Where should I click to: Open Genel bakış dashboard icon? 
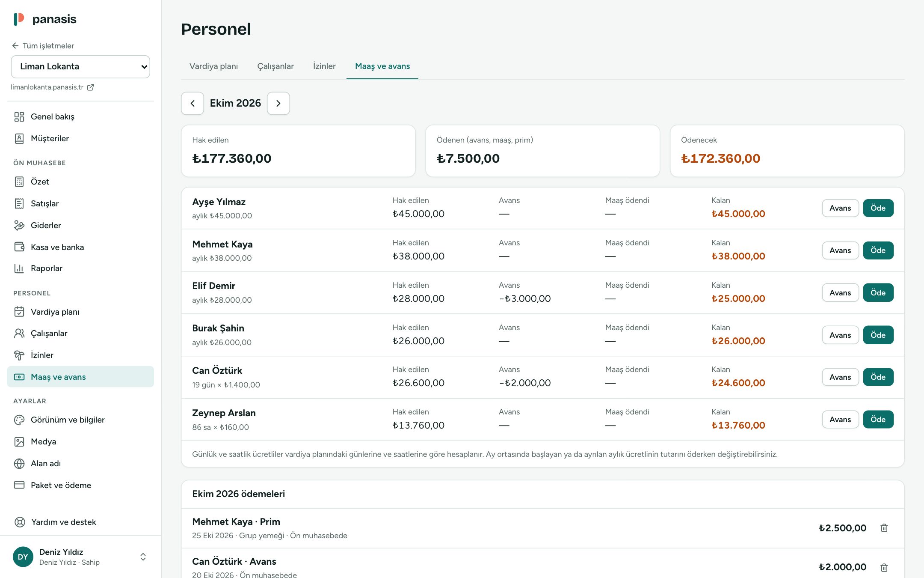[19, 117]
